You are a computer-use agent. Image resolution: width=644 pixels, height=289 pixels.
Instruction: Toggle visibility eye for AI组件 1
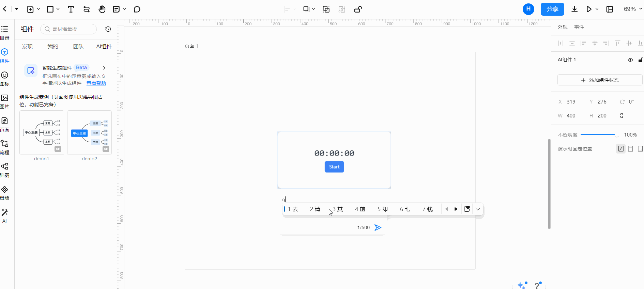coord(630,60)
